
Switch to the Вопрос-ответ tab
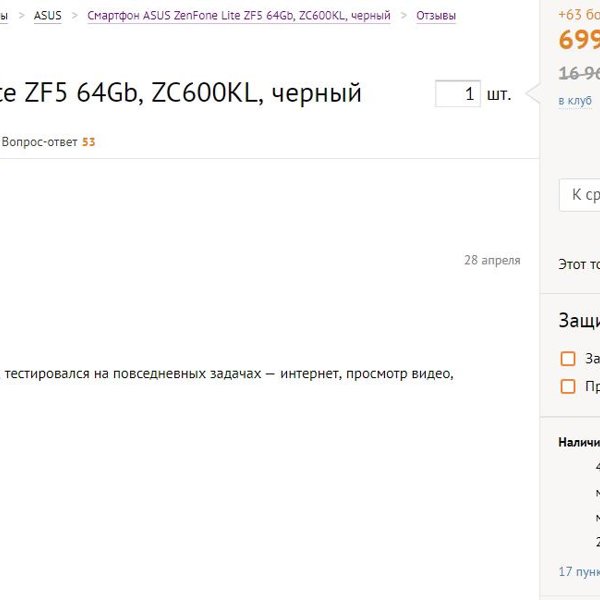[x=39, y=142]
